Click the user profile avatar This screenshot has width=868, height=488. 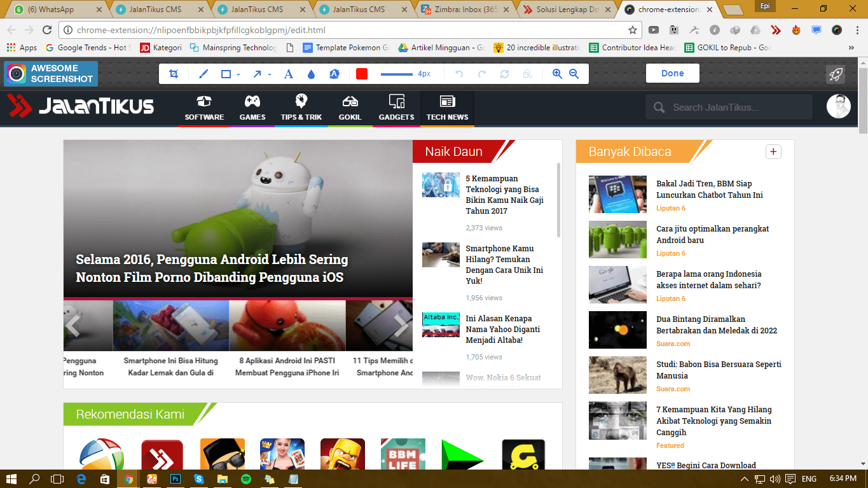point(839,106)
